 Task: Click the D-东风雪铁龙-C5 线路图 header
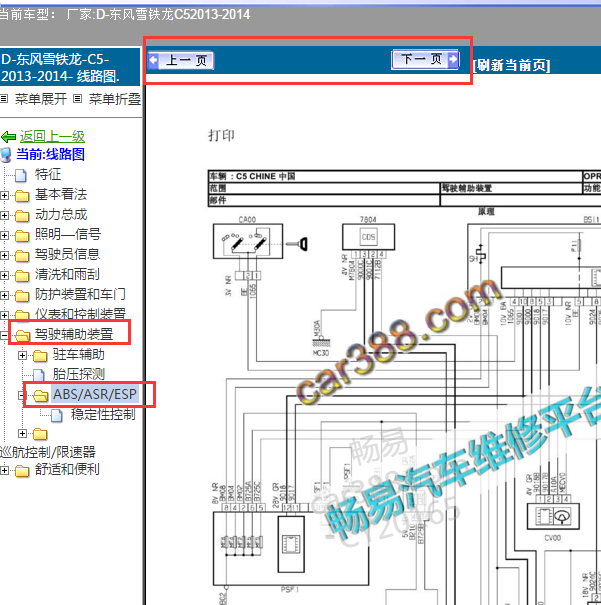(x=69, y=67)
